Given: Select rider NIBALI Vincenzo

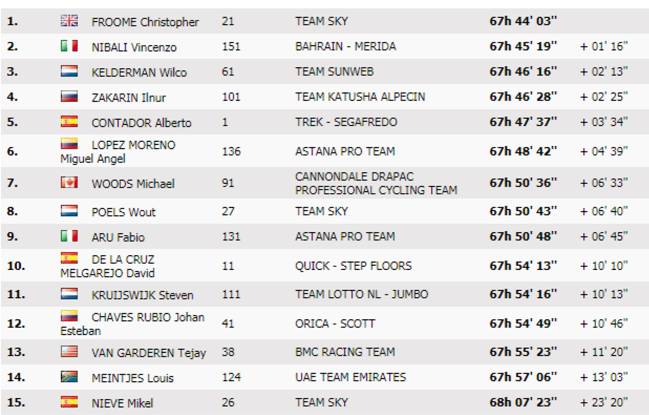Looking at the screenshot, I should 134,47.
